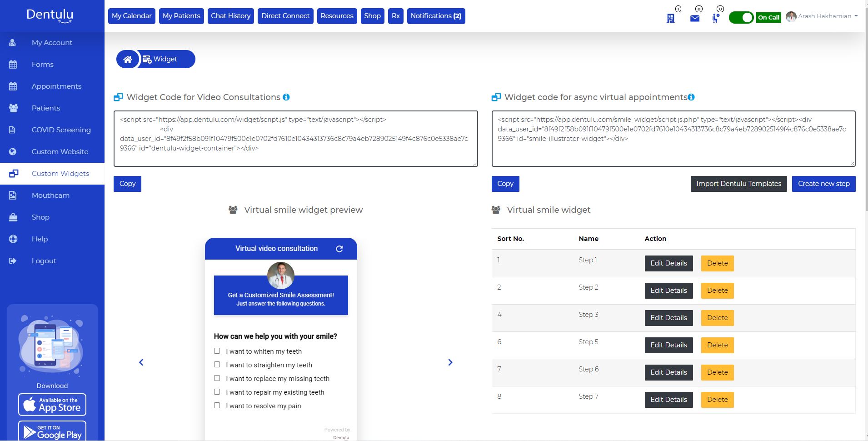Open the Rx tab
The height and width of the screenshot is (441, 868).
[396, 16]
